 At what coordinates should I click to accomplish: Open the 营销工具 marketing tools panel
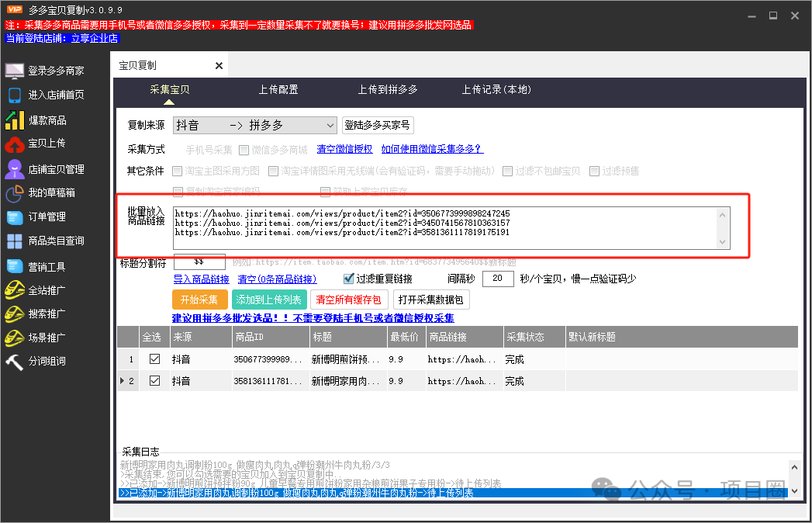click(x=54, y=266)
